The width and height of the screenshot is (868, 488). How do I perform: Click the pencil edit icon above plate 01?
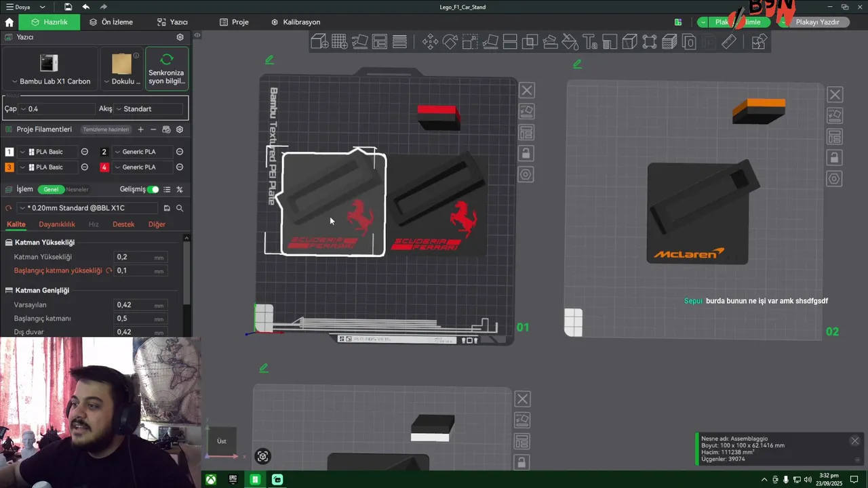[x=269, y=60]
